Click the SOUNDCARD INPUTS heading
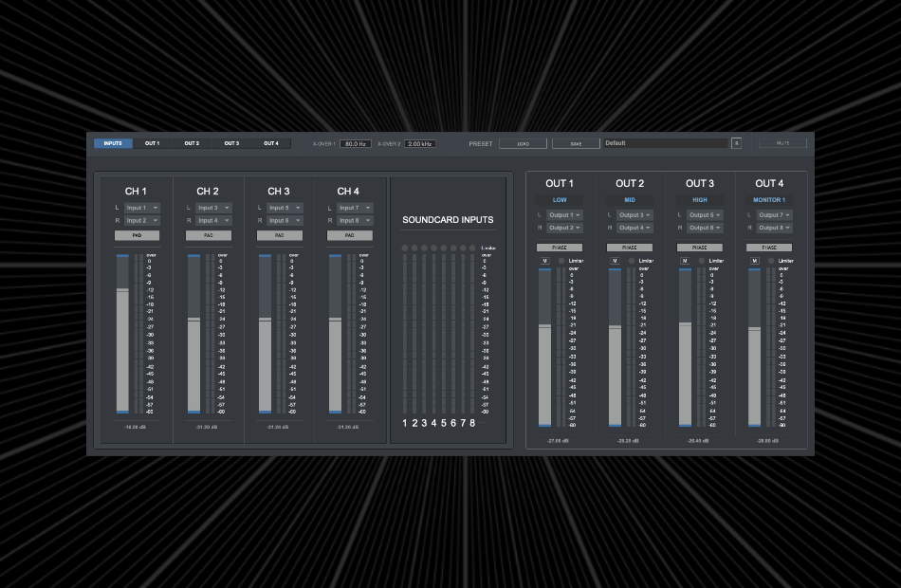 click(x=448, y=220)
